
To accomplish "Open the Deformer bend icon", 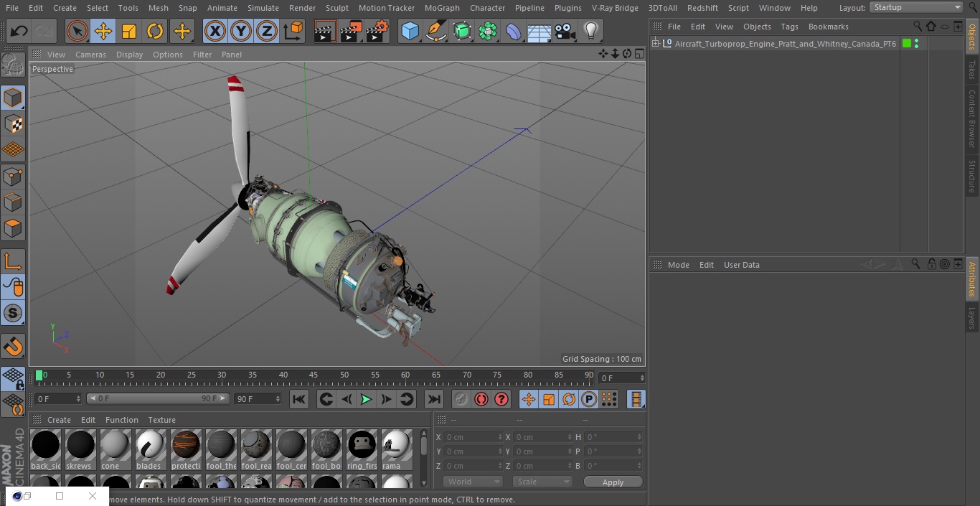I will coord(514,31).
